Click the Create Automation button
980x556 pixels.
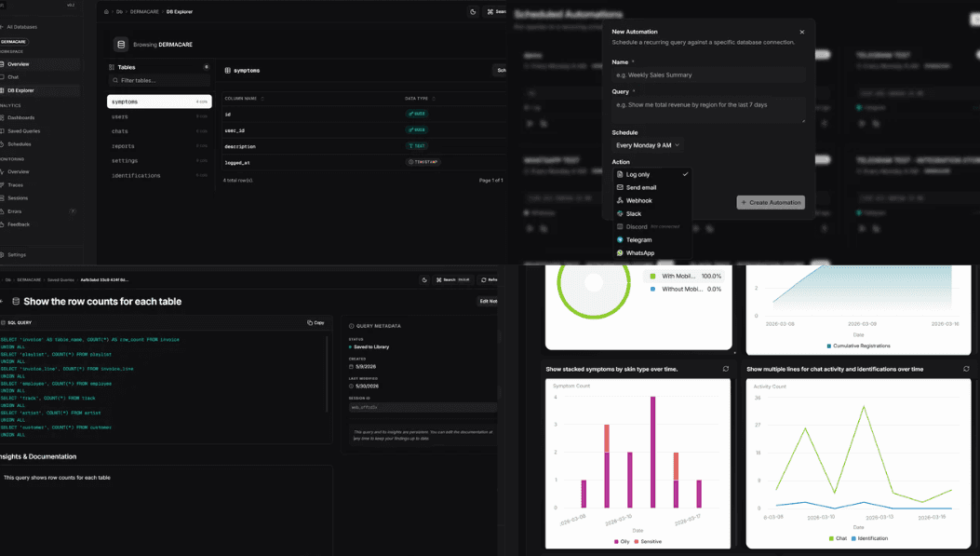point(771,203)
